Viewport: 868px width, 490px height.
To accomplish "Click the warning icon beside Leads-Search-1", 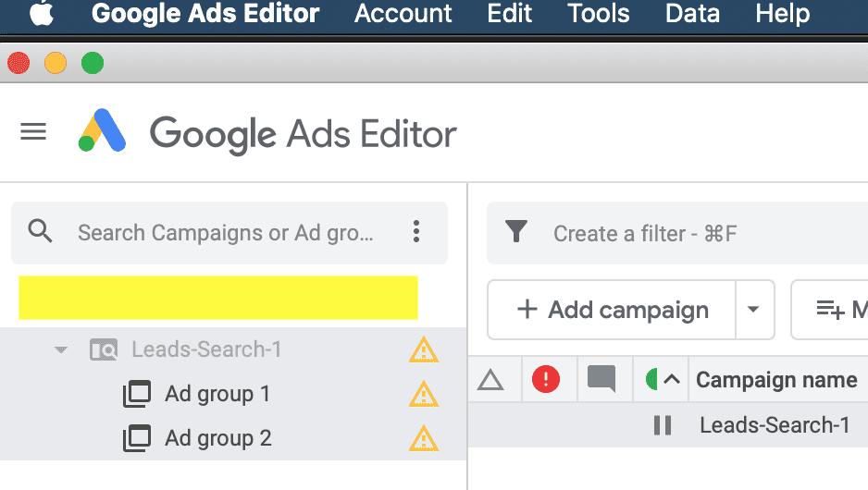I will point(424,349).
